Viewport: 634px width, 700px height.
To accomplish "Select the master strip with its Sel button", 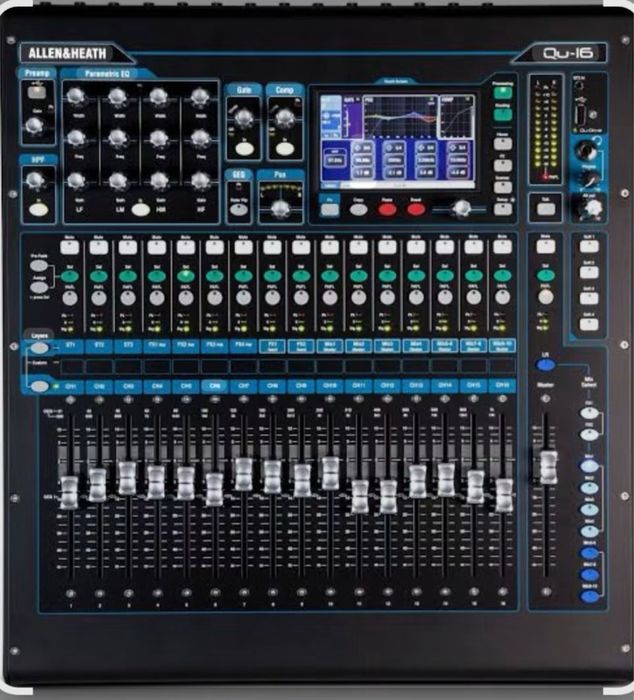I will pyautogui.click(x=546, y=275).
